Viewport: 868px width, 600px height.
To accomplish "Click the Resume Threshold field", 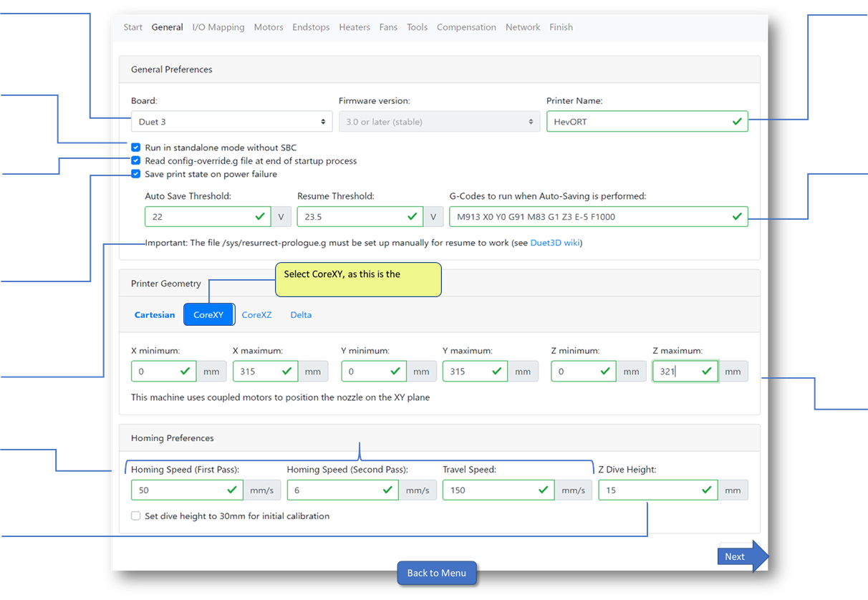I will 360,217.
